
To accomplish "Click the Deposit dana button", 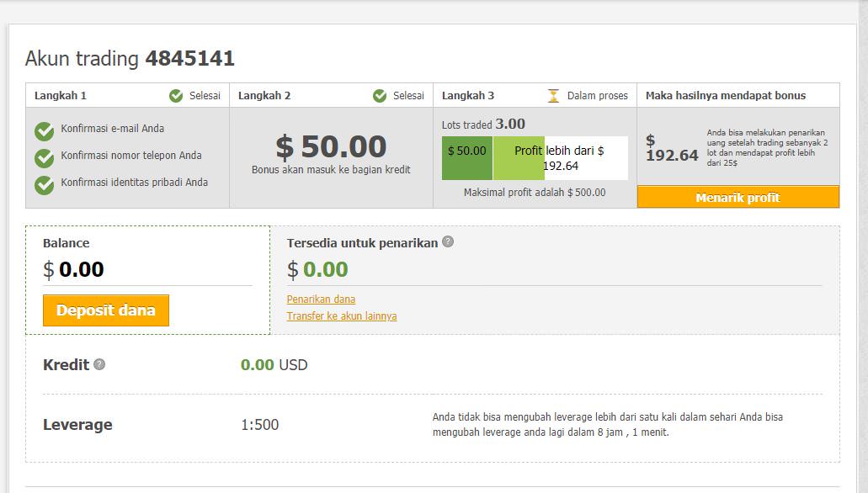I will (105, 310).
